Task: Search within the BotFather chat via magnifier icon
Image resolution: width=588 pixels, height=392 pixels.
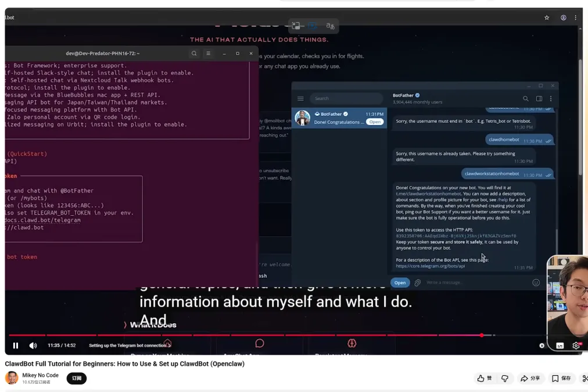Action: pyautogui.click(x=526, y=98)
